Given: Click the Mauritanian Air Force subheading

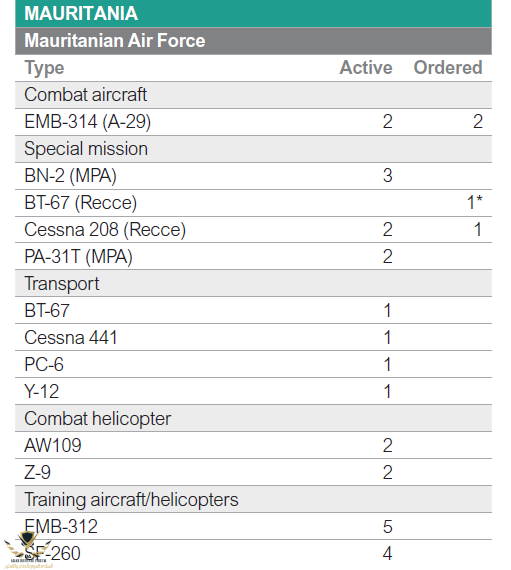Looking at the screenshot, I should pos(115,40).
